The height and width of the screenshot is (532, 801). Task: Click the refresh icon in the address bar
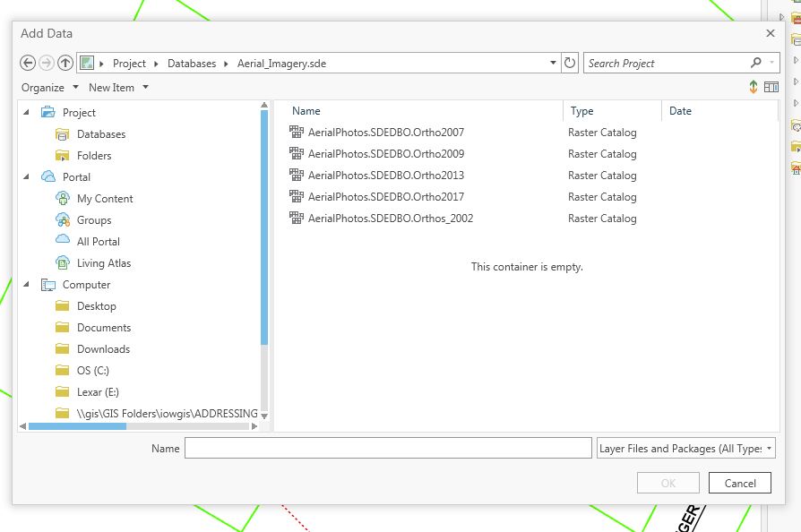coord(571,63)
